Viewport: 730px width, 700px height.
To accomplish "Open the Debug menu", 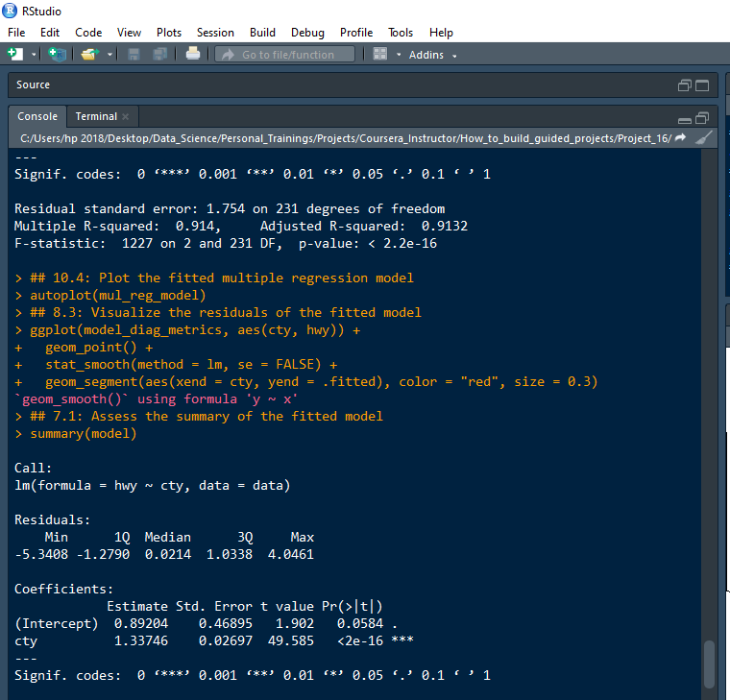I will 307,33.
